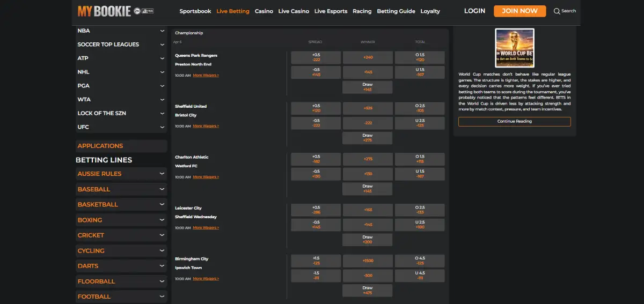This screenshot has width=644, height=304.
Task: Open the Betting Guide page
Action: [396, 11]
